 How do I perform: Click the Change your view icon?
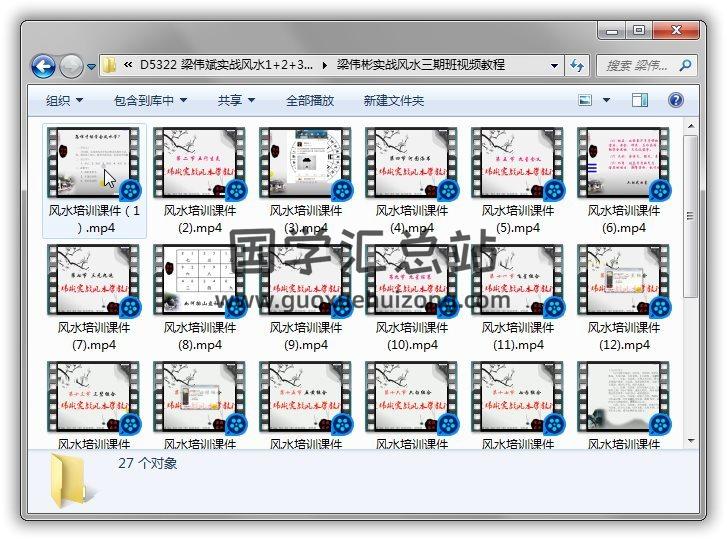pyautogui.click(x=586, y=100)
